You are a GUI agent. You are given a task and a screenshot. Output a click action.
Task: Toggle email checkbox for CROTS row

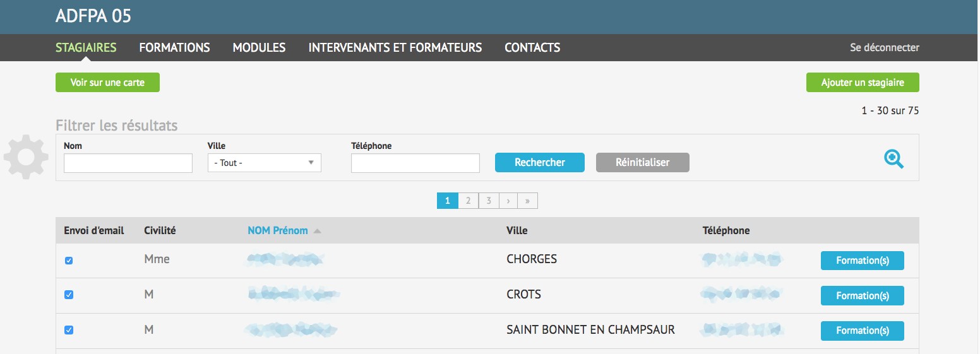[x=69, y=295]
